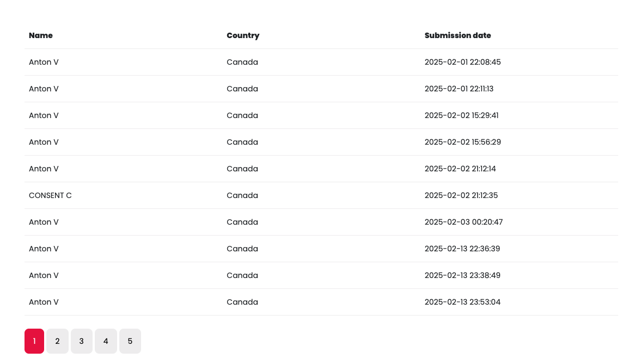This screenshot has height=364, width=640.
Task: Select the CONSENT C name cell
Action: (x=50, y=195)
